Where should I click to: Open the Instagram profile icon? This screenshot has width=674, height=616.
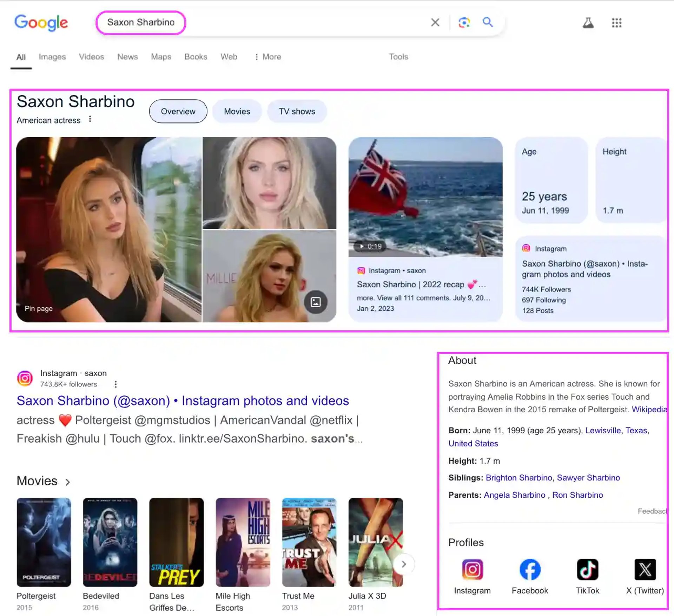pos(472,569)
